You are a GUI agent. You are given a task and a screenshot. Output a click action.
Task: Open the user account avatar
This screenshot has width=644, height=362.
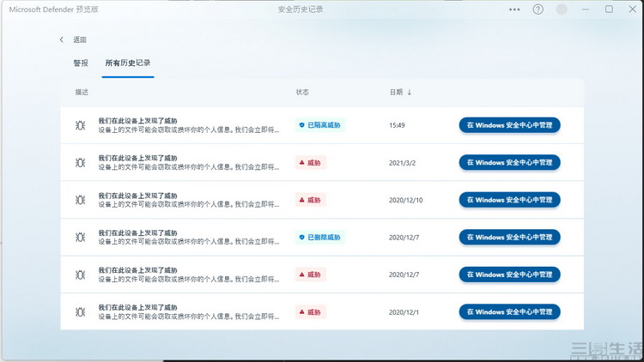[x=562, y=9]
